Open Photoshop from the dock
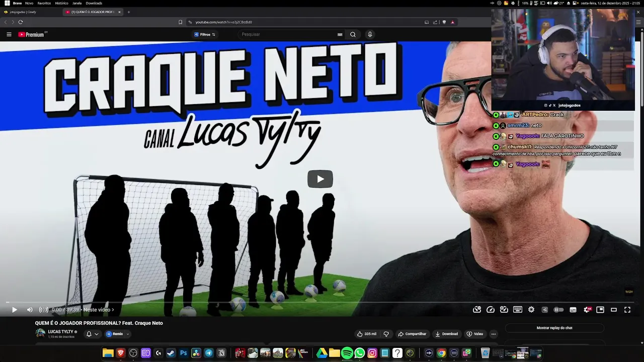 184,353
